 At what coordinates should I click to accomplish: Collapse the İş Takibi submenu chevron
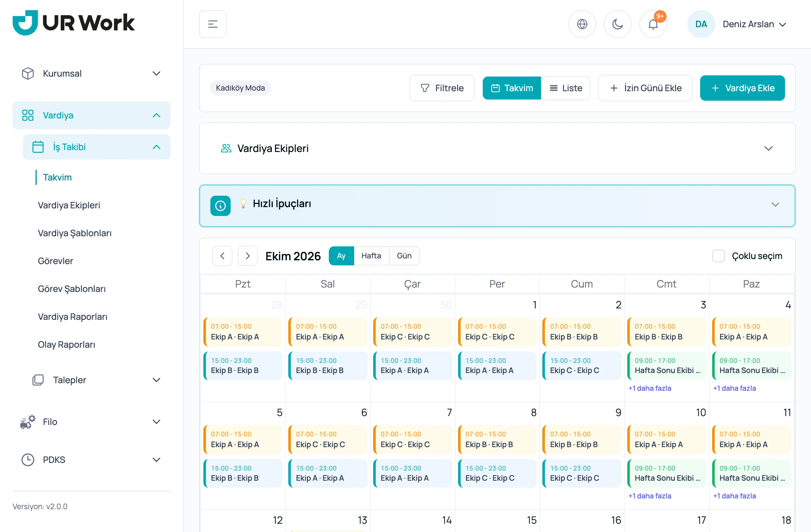point(156,147)
